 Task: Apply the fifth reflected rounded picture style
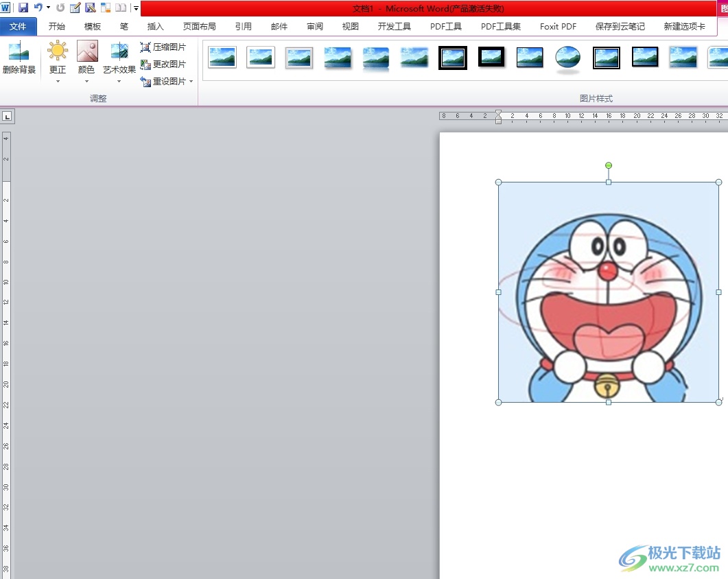pyautogui.click(x=375, y=58)
